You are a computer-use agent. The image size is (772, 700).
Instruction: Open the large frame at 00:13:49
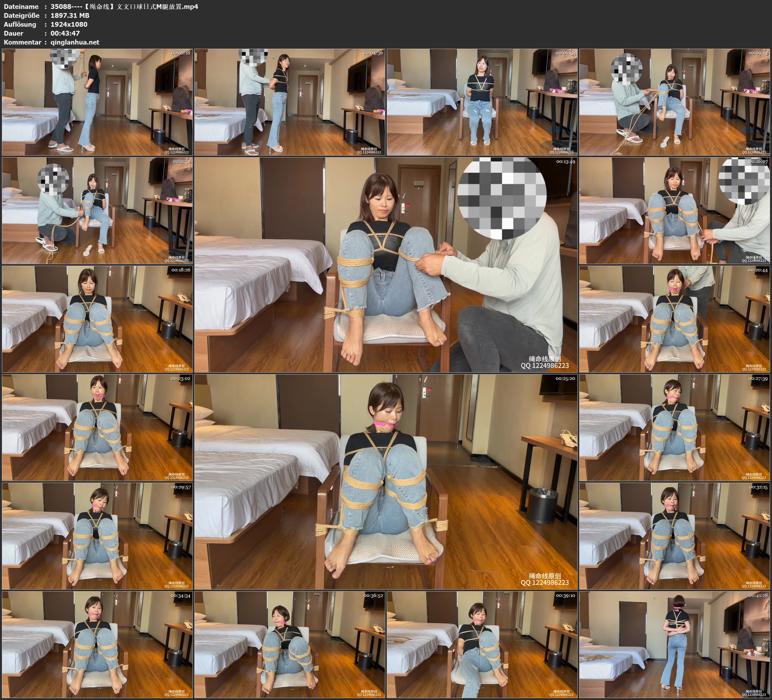pos(386,265)
